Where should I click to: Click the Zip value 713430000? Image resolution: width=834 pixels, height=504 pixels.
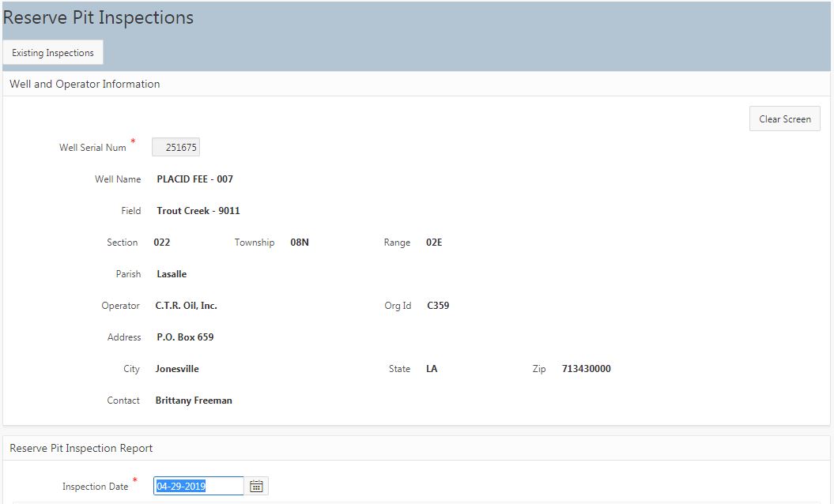click(x=586, y=369)
